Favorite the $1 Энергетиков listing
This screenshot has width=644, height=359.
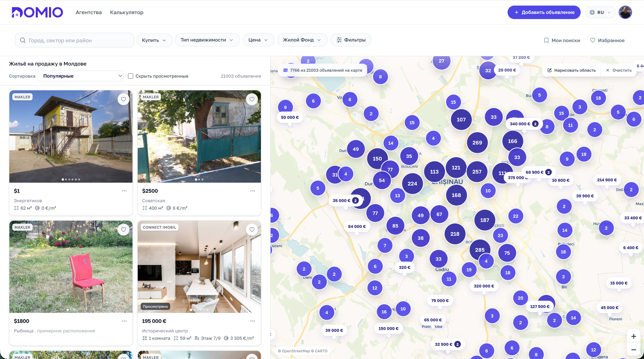[x=124, y=99]
